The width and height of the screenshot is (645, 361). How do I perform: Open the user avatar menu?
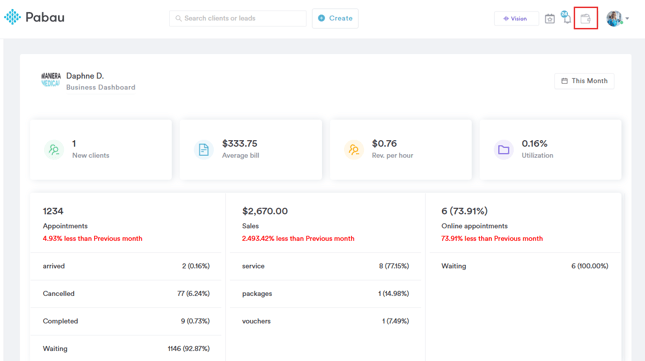(x=614, y=19)
